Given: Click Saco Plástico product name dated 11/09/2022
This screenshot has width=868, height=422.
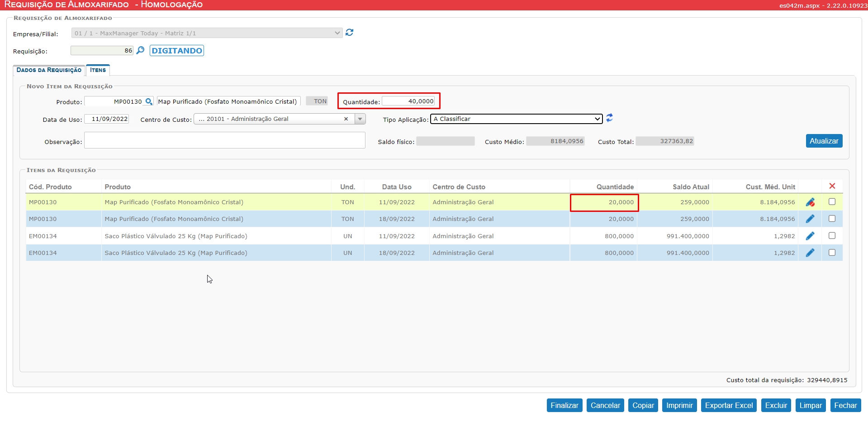Looking at the screenshot, I should tap(176, 236).
